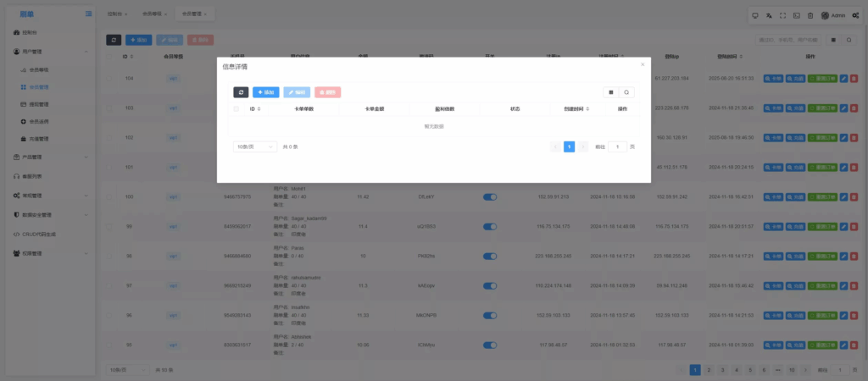
Task: Tick the select-all checkbox in the dialog table header
Action: point(236,109)
